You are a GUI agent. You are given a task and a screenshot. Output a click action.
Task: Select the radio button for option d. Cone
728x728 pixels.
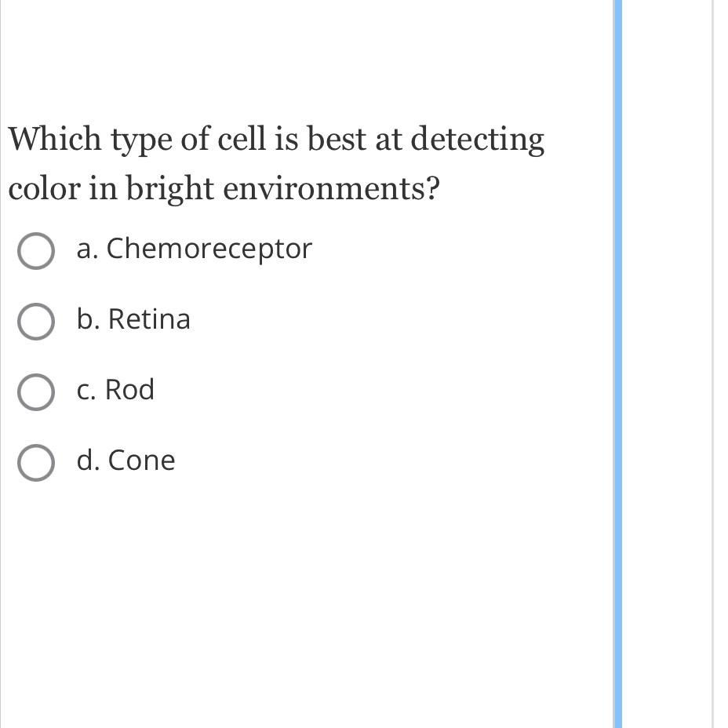coord(36,463)
